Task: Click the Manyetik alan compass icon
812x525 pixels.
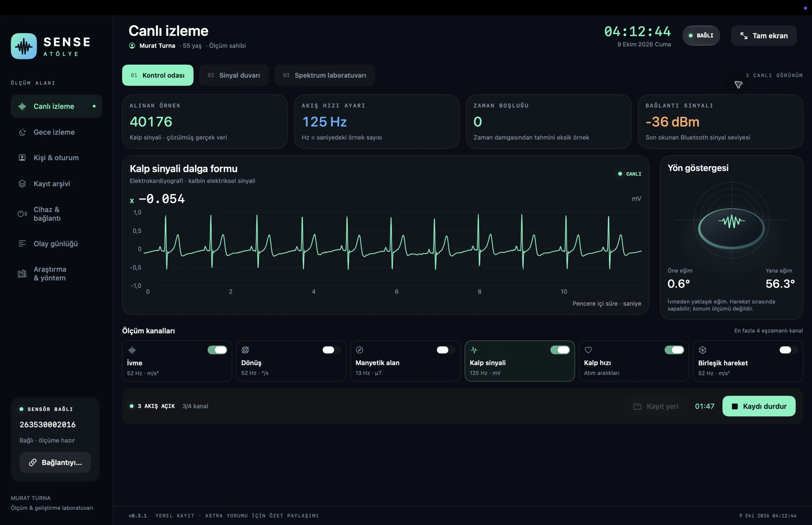Action: pos(360,350)
